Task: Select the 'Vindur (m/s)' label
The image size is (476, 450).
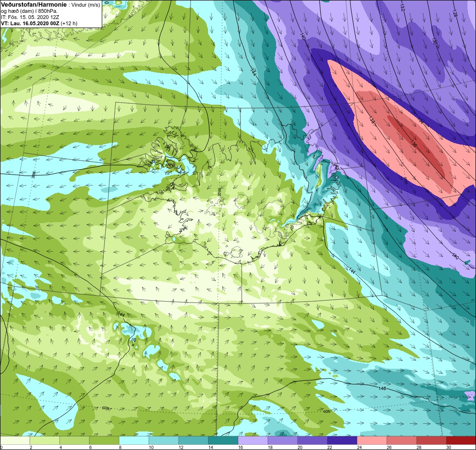Action: click(x=86, y=5)
